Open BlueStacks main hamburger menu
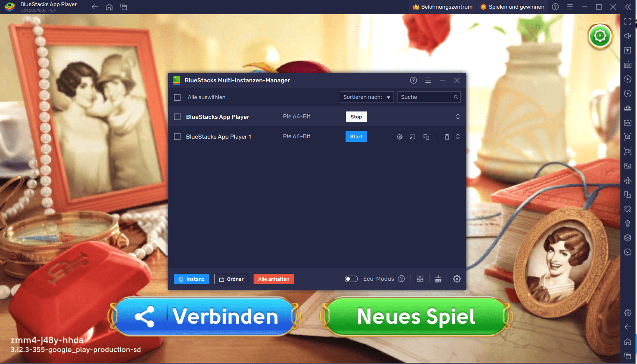Screen dimensions: 637x364 (570, 7)
